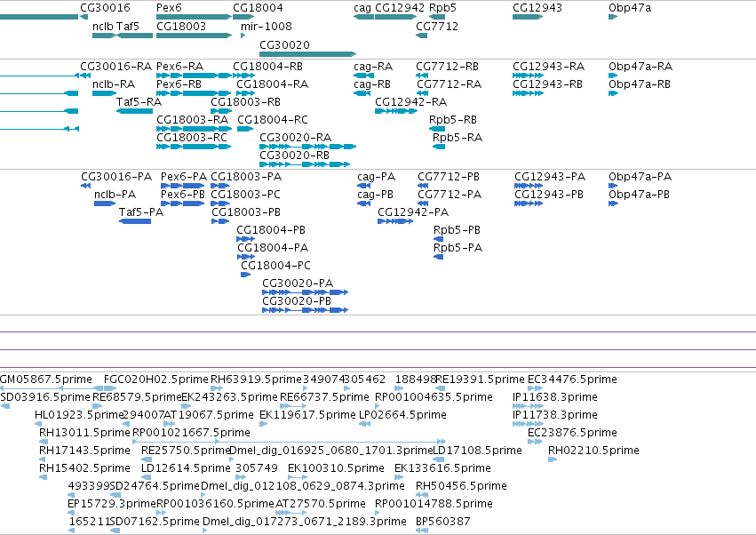The image size is (756, 535).
Task: Select EST RH13011.5prime
Action: click(85, 432)
